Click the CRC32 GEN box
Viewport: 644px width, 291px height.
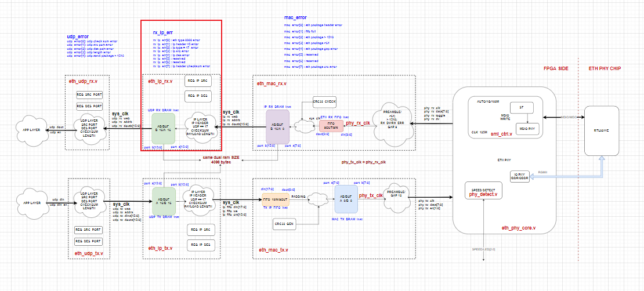pyautogui.click(x=285, y=224)
